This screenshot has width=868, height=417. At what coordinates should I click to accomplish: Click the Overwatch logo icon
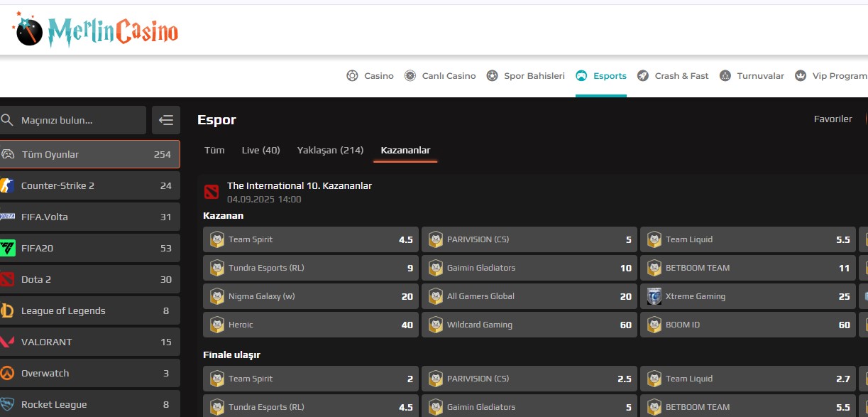pyautogui.click(x=7, y=373)
